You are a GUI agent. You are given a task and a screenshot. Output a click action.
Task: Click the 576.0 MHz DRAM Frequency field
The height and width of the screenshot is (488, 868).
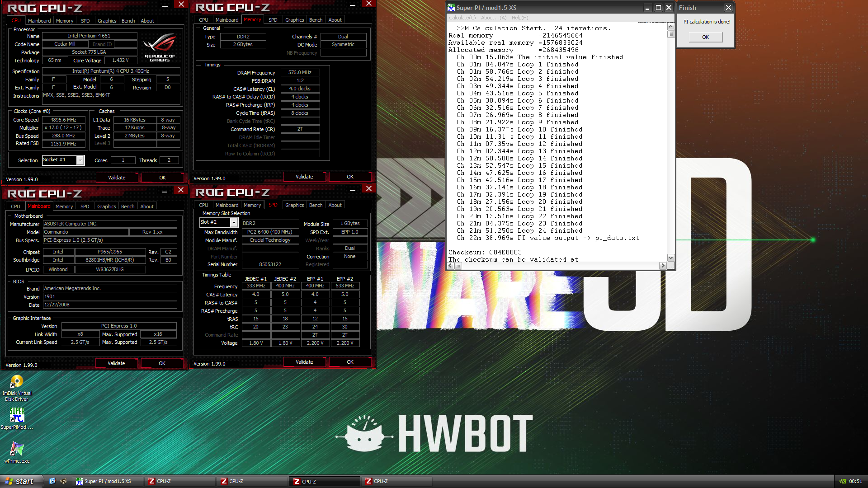[300, 72]
